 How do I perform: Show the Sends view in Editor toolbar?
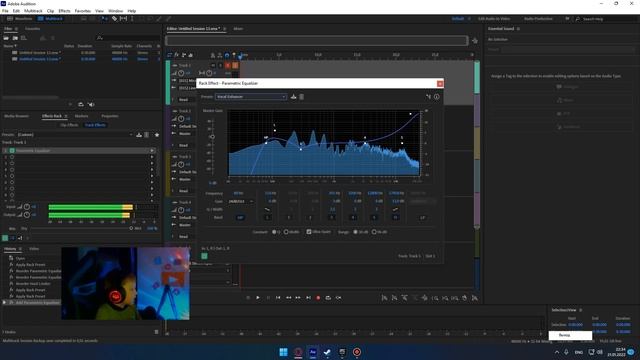coord(184,55)
